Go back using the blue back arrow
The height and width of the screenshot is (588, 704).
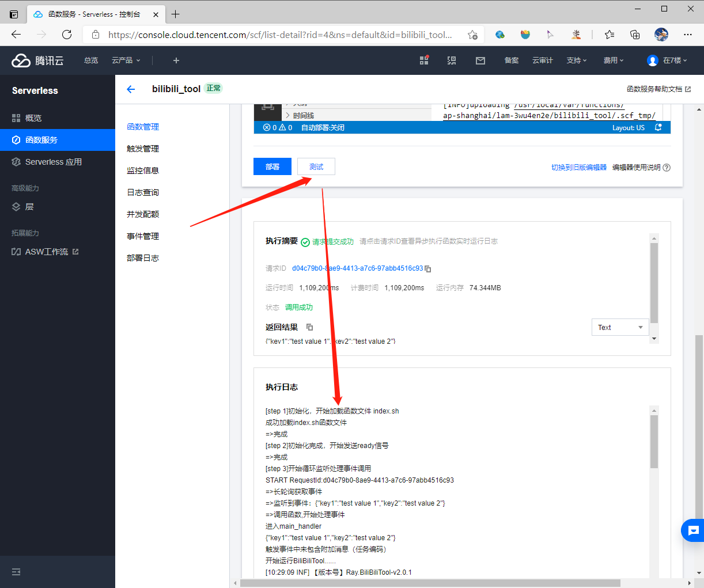[x=131, y=89]
